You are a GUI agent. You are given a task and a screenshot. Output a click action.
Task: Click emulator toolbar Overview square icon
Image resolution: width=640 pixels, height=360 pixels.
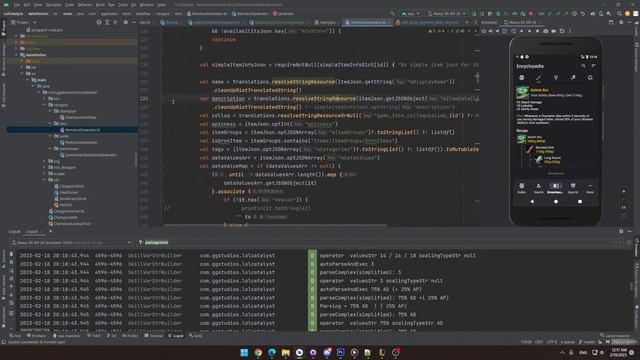[537, 31]
